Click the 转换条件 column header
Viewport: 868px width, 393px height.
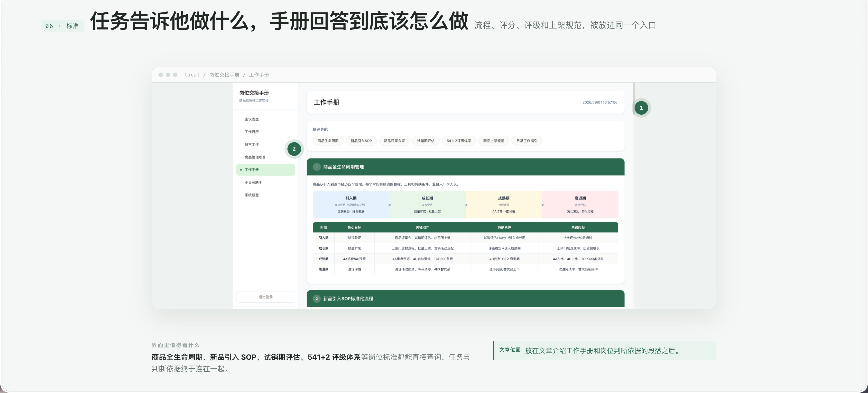(504, 227)
